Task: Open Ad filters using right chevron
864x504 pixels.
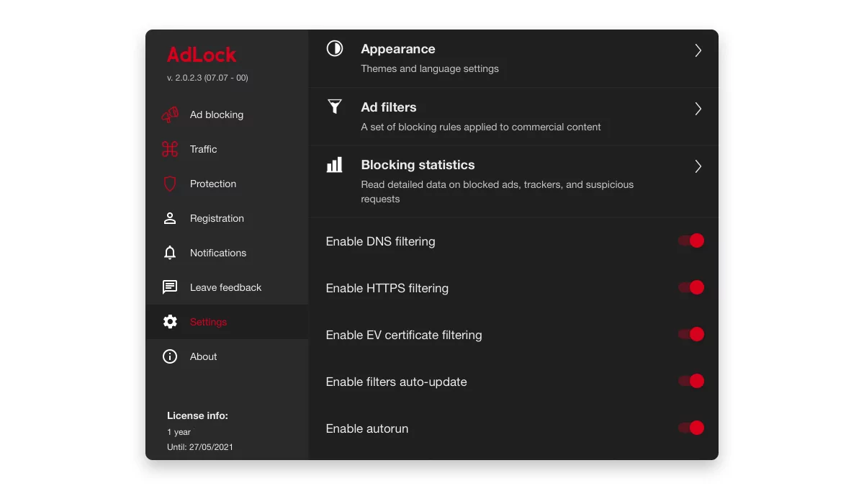Action: [698, 109]
